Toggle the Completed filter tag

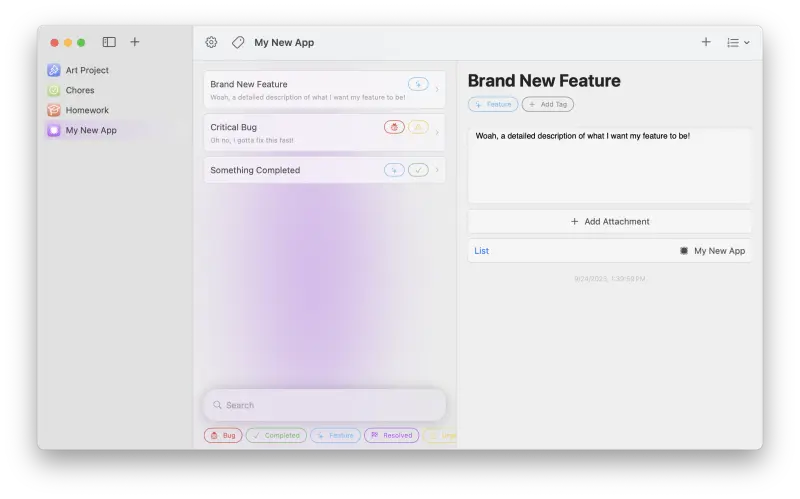pyautogui.click(x=276, y=435)
